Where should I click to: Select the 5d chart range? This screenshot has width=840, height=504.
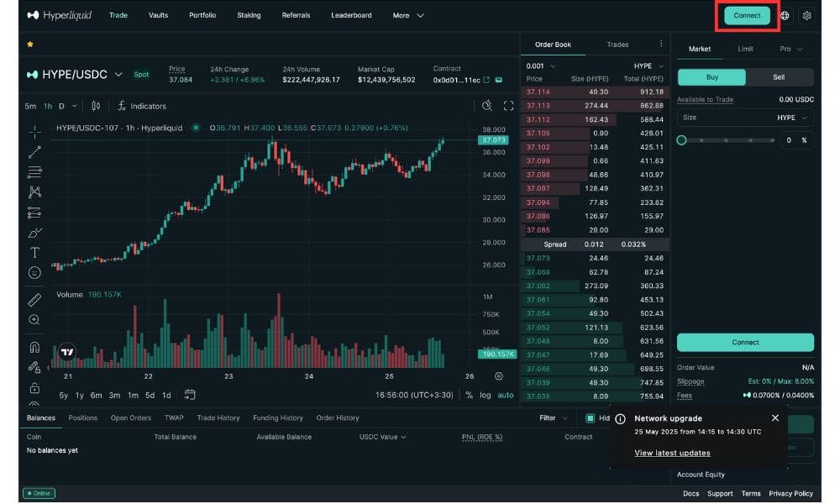pos(150,396)
